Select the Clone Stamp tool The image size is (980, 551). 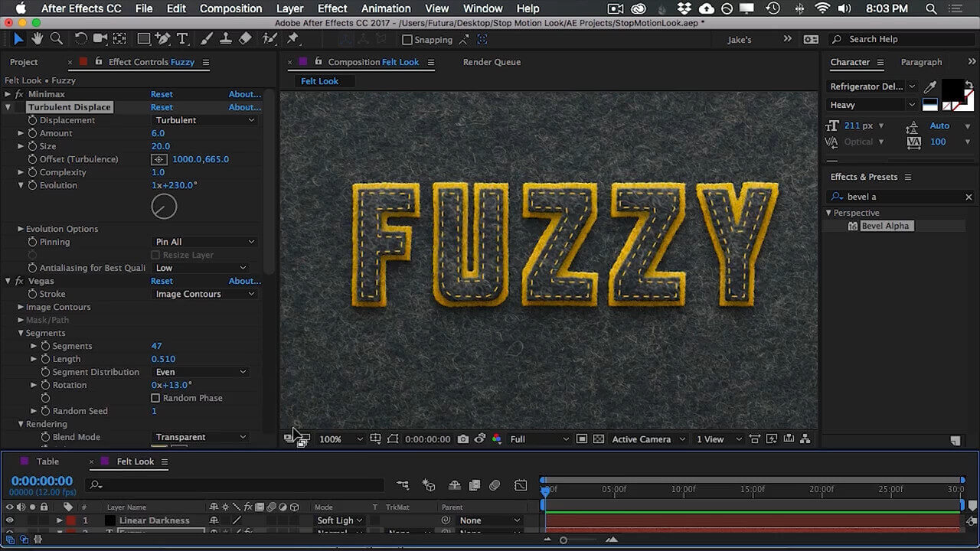226,38
